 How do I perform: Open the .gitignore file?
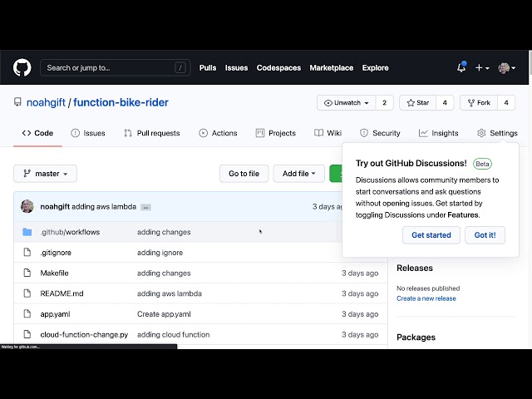pyautogui.click(x=56, y=253)
